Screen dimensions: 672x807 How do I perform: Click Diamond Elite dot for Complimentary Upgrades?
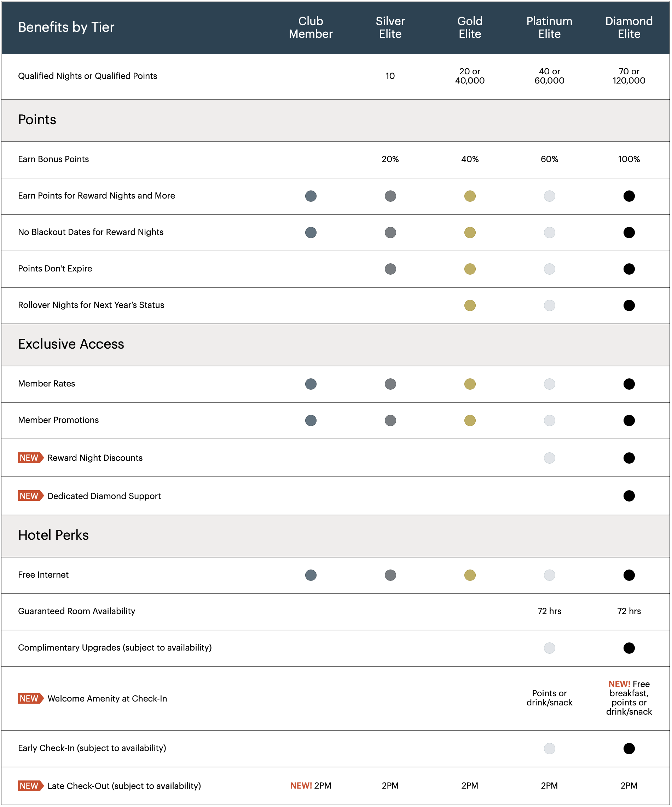(x=628, y=648)
